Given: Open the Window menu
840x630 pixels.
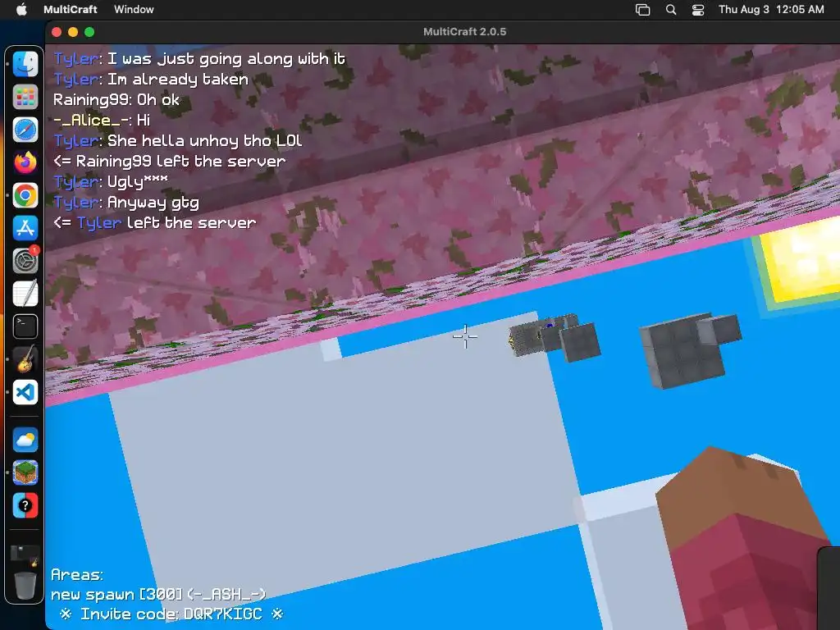Looking at the screenshot, I should (134, 10).
